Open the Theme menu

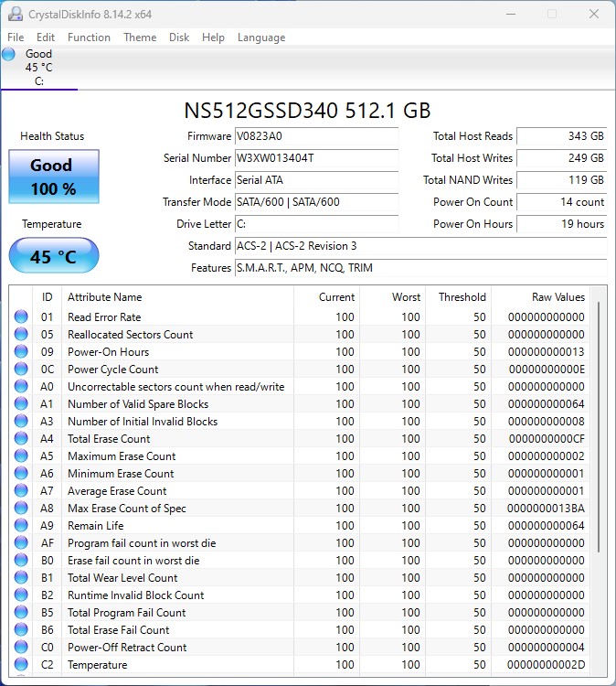(x=140, y=38)
